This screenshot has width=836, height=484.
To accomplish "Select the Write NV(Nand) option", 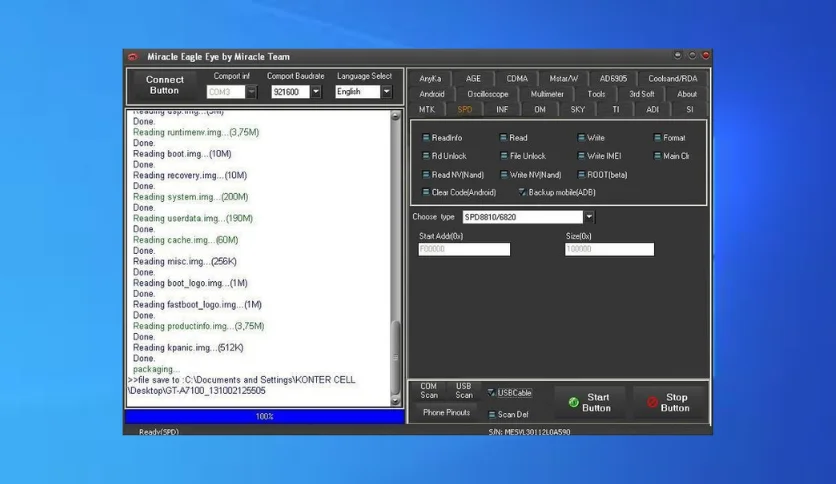I will tap(530, 174).
